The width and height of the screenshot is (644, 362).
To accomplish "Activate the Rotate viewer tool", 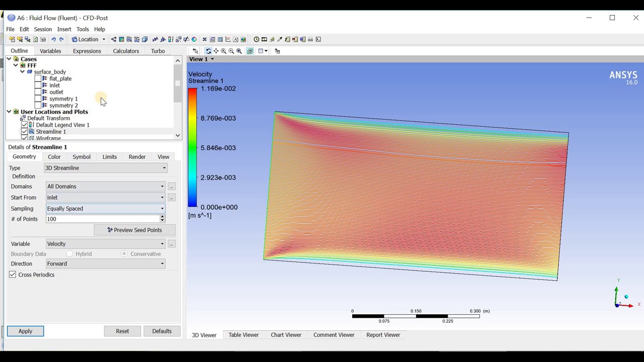I will [208, 51].
